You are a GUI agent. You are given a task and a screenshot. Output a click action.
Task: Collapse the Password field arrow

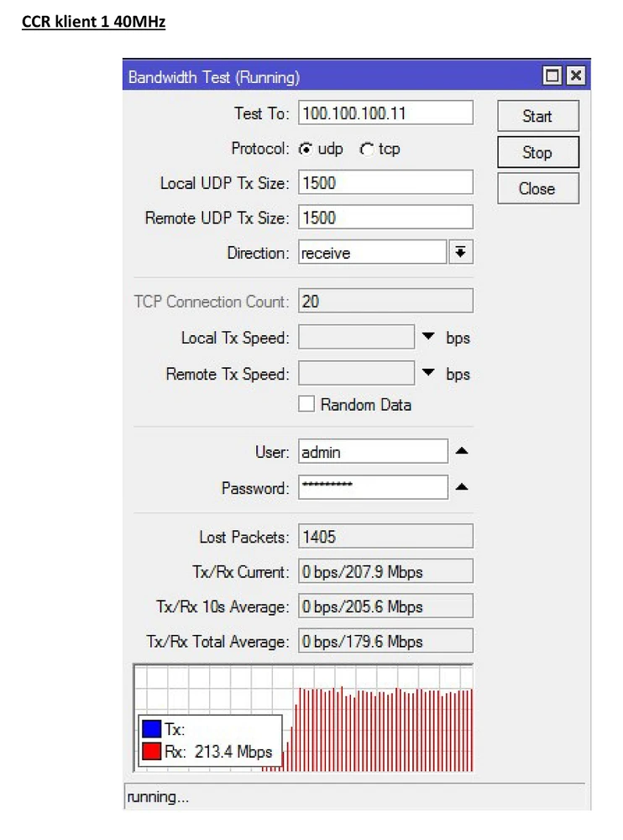click(461, 487)
